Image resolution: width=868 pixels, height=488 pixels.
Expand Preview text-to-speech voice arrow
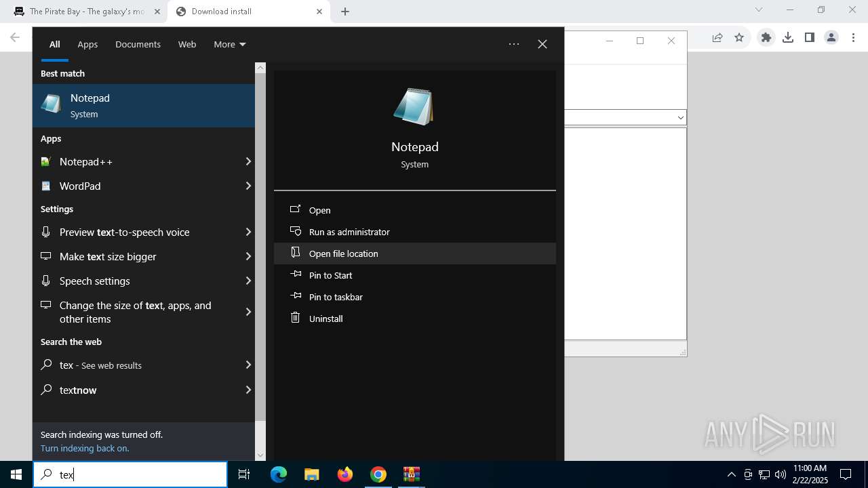(x=248, y=232)
